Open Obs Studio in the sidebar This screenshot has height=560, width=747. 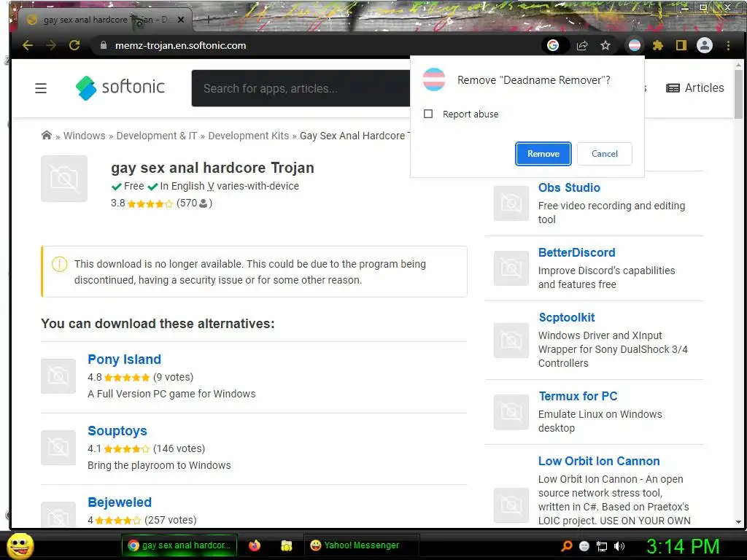569,187
